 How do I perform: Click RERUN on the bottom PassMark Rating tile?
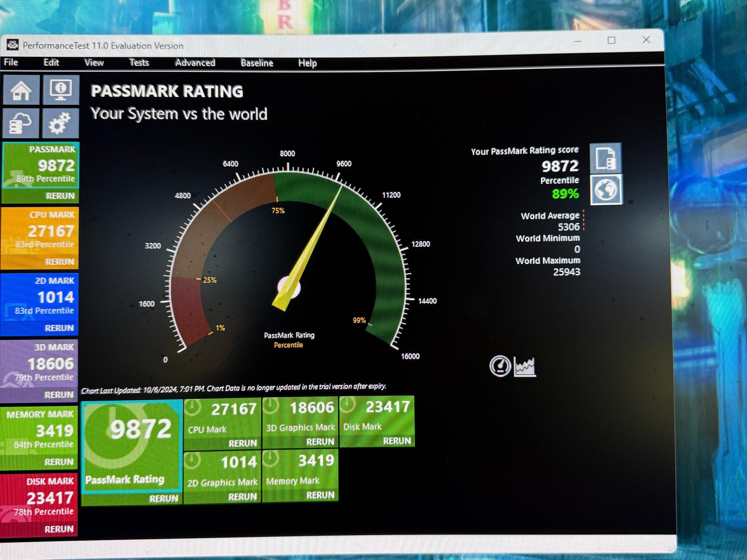coord(164,498)
